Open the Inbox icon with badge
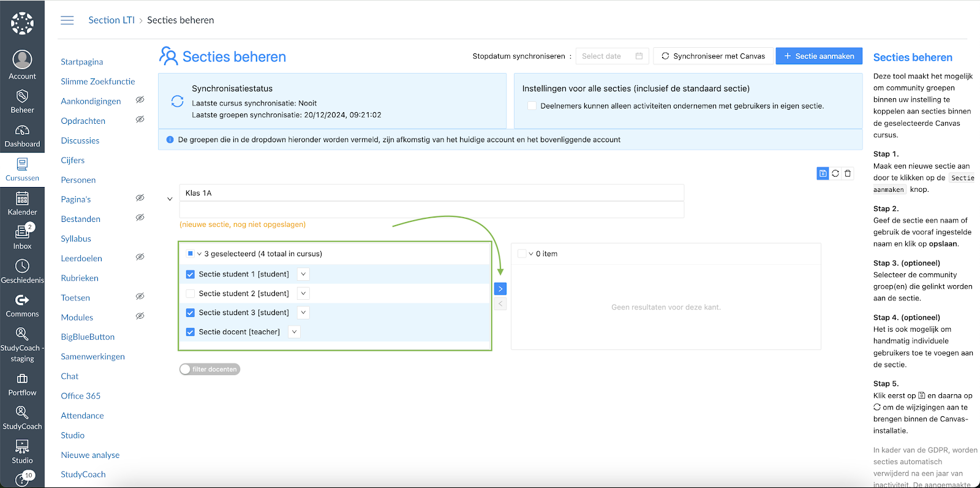 pos(22,232)
